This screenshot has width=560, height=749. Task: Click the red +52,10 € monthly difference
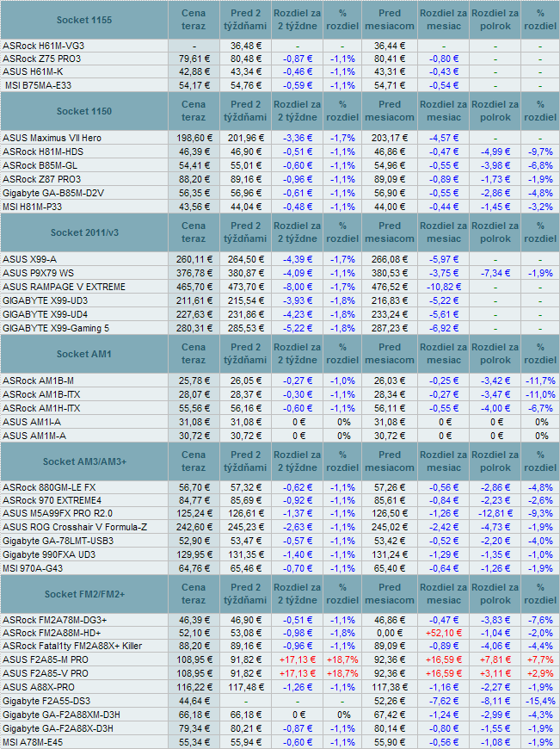pos(444,634)
